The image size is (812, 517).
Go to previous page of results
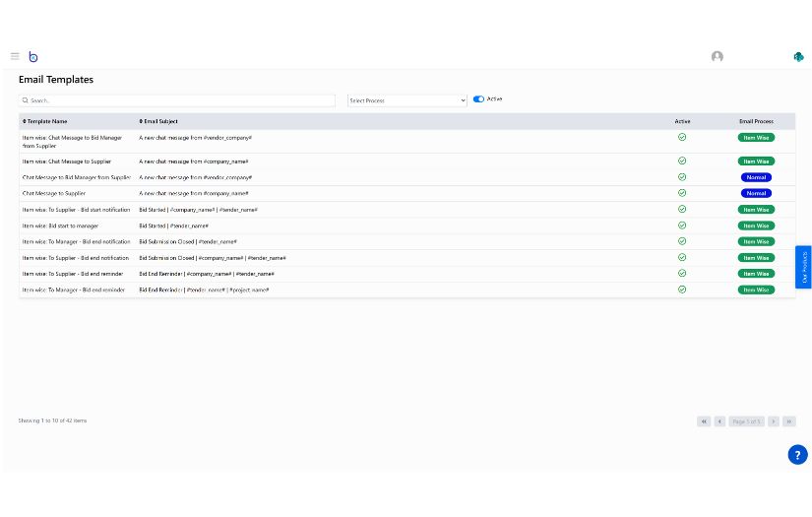click(719, 421)
